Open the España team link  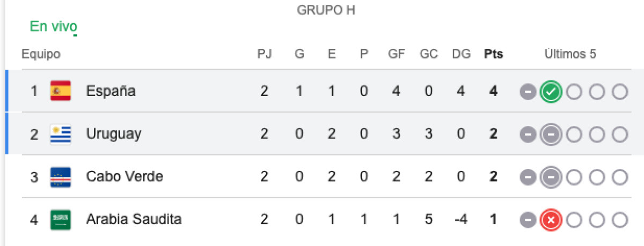111,92
